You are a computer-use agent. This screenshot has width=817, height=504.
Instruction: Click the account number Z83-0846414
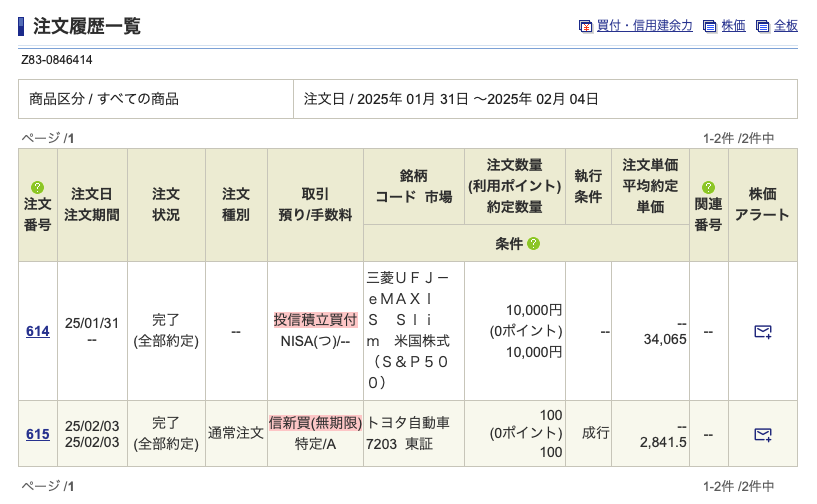(x=57, y=60)
